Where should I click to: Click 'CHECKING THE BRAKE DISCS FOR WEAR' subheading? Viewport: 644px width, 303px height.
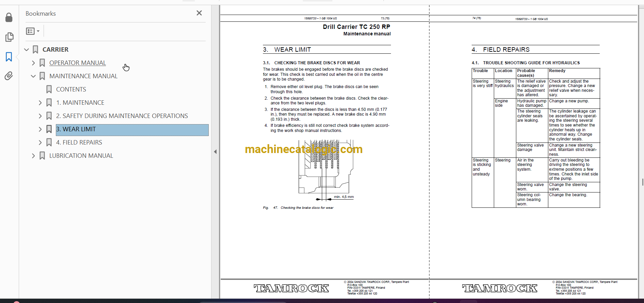pyautogui.click(x=317, y=63)
